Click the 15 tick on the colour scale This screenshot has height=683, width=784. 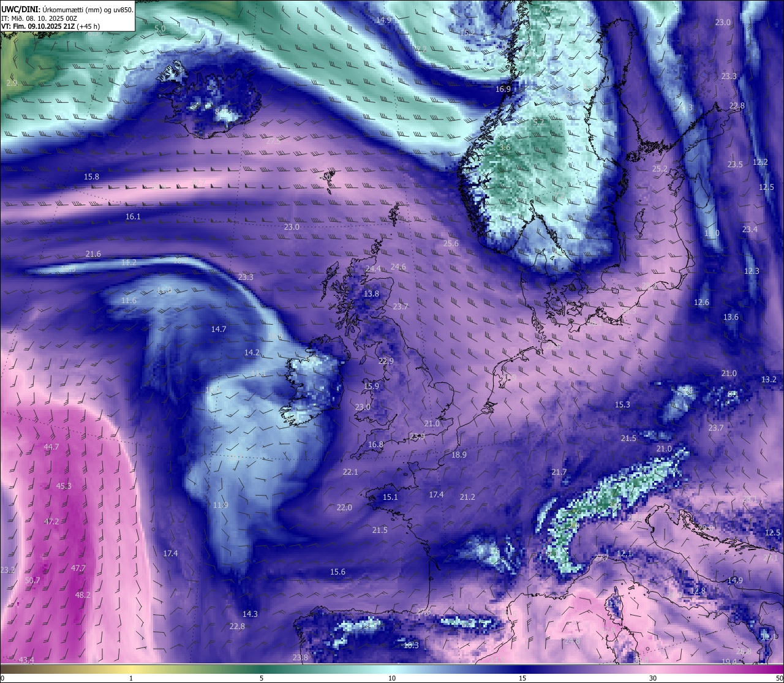click(522, 678)
